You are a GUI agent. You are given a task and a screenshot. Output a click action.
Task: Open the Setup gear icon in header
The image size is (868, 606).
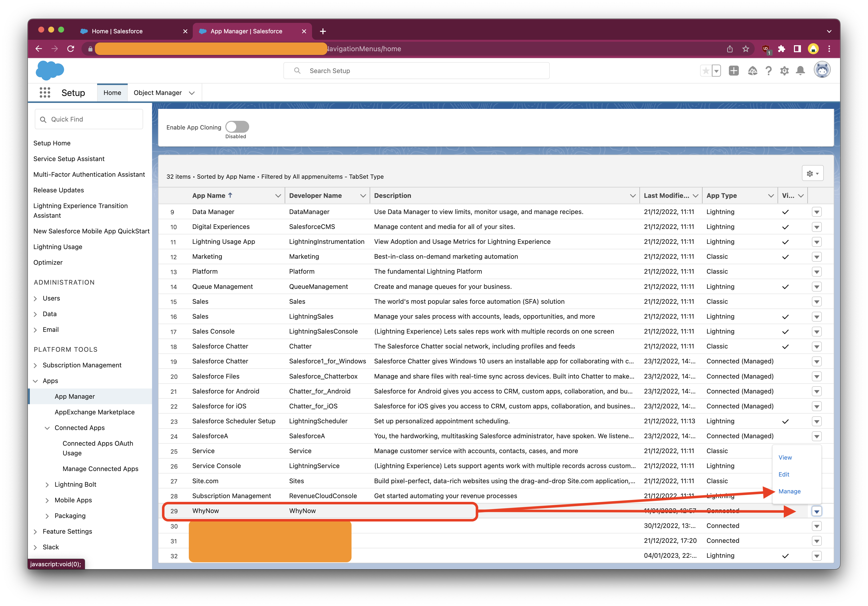click(x=785, y=71)
